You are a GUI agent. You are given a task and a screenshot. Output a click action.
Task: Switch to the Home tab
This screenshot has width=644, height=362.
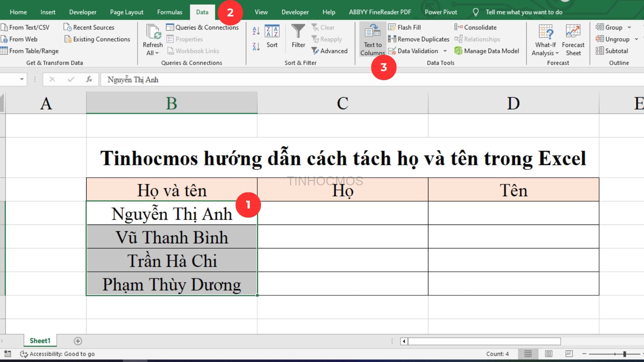18,12
